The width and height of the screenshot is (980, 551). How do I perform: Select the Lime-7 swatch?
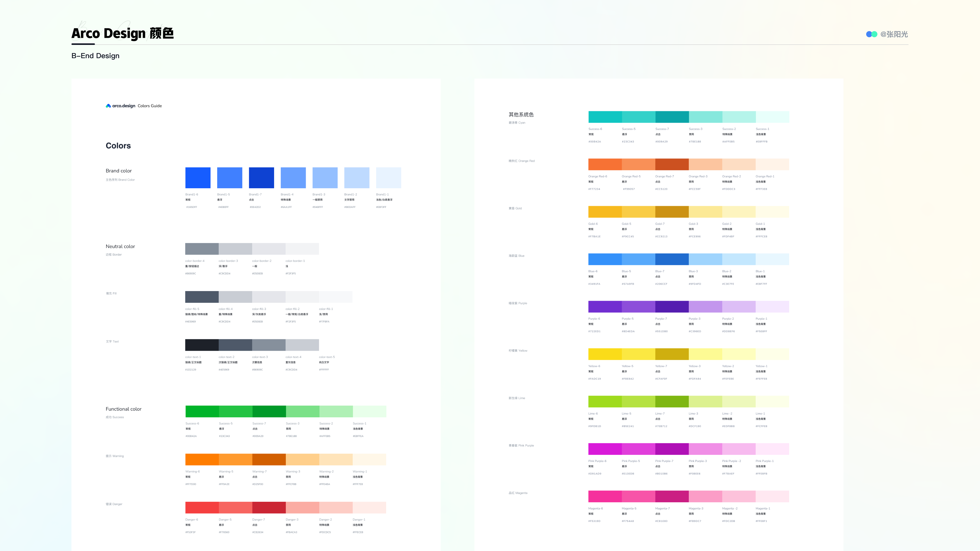point(672,402)
